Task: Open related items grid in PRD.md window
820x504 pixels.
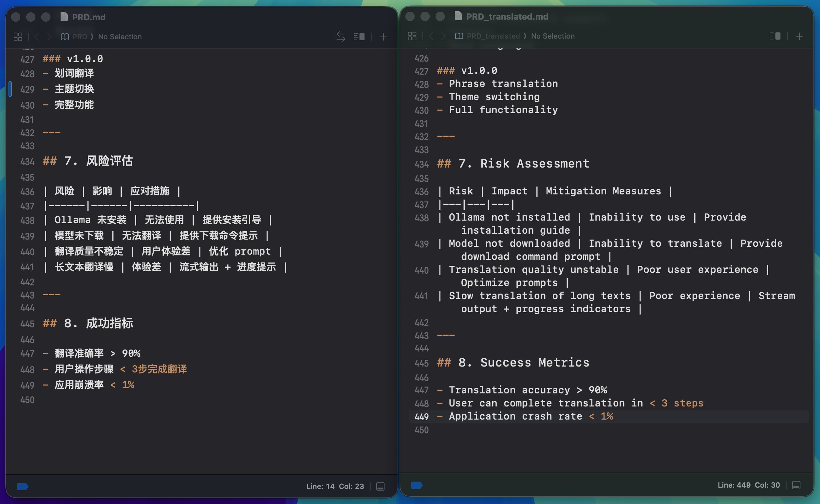Action: pyautogui.click(x=18, y=37)
